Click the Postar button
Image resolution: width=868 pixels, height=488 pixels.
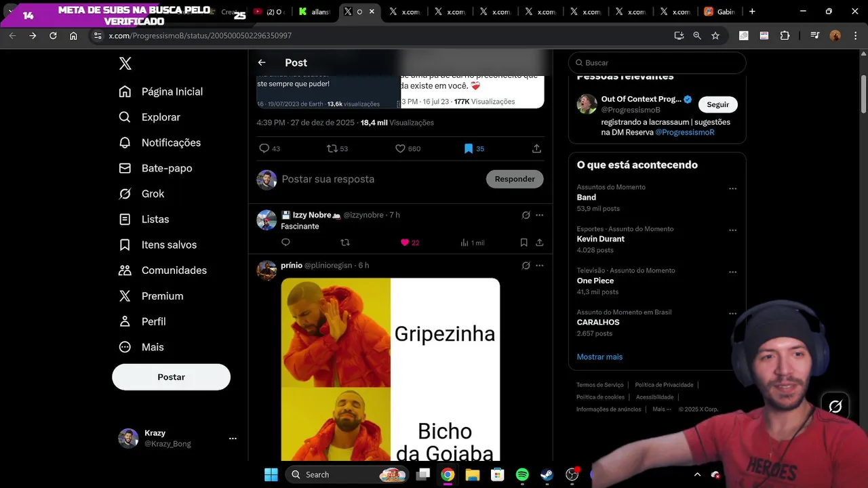click(x=171, y=377)
